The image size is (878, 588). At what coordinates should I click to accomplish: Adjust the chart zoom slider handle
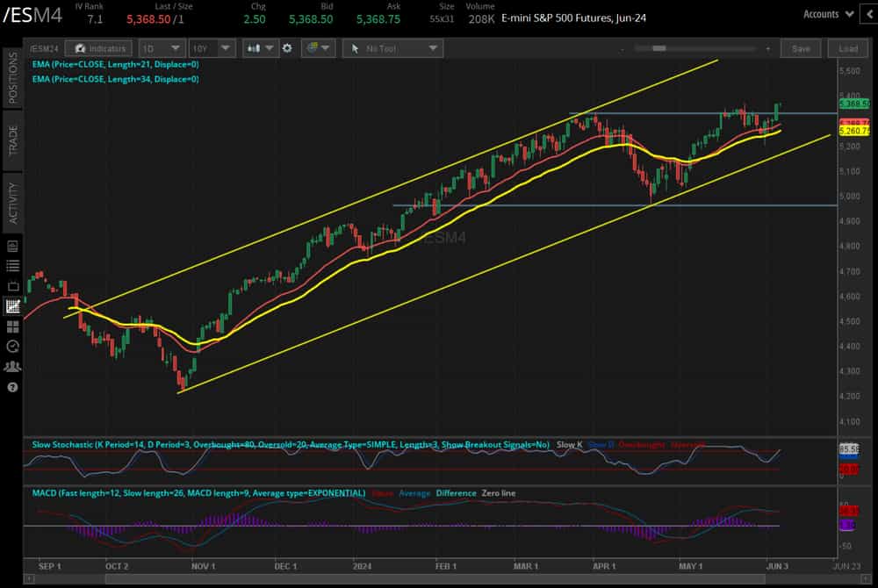[659, 48]
